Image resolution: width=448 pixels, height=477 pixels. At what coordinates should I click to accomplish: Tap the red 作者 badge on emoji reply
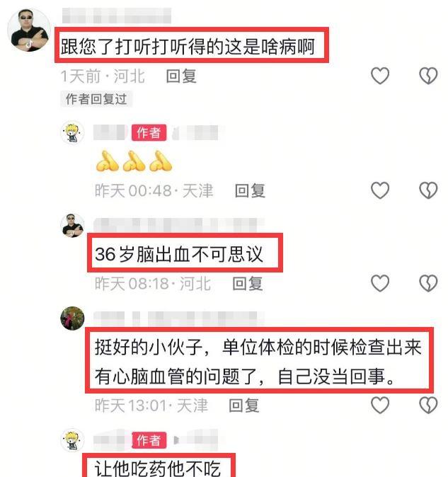tap(149, 132)
